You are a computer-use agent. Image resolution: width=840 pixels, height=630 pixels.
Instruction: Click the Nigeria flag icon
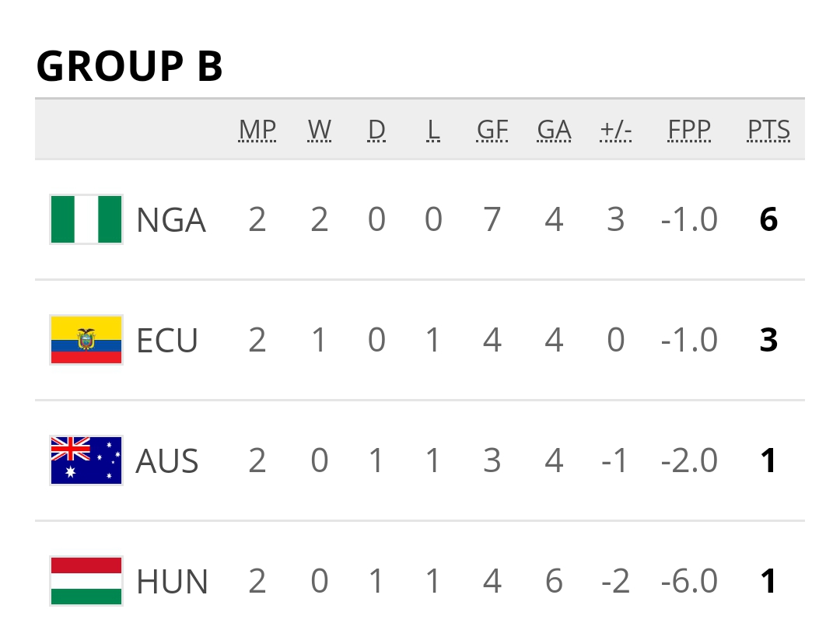[86, 219]
